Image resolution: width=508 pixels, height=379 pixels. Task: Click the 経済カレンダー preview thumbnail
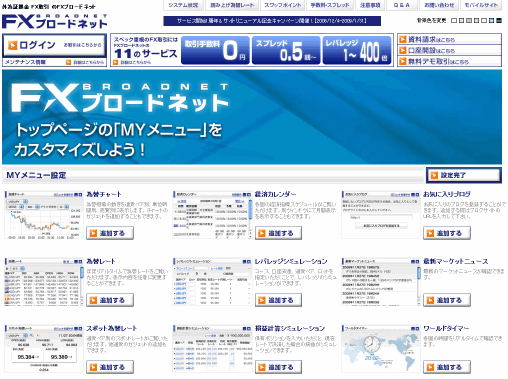(x=212, y=215)
